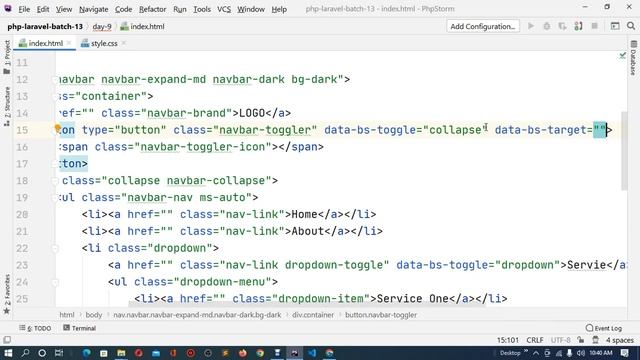This screenshot has width=640, height=360.
Task: Click body in the breadcrumbs
Action: click(x=94, y=315)
